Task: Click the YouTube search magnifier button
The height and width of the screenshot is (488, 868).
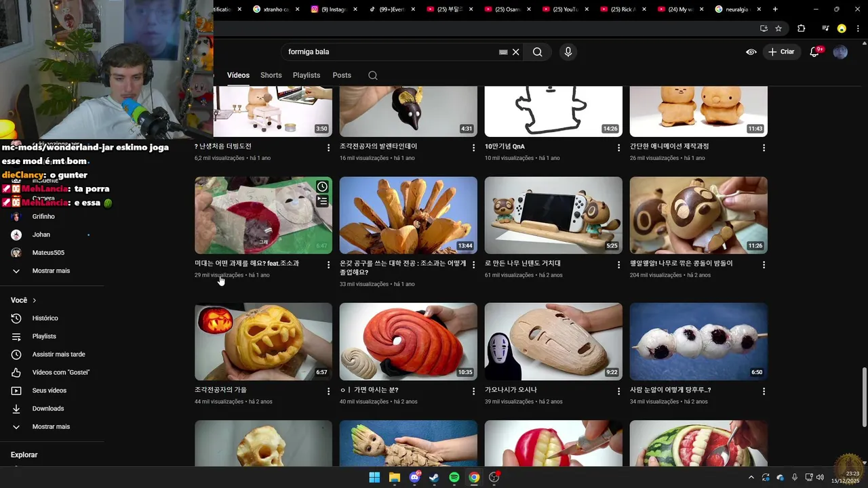Action: [537, 52]
